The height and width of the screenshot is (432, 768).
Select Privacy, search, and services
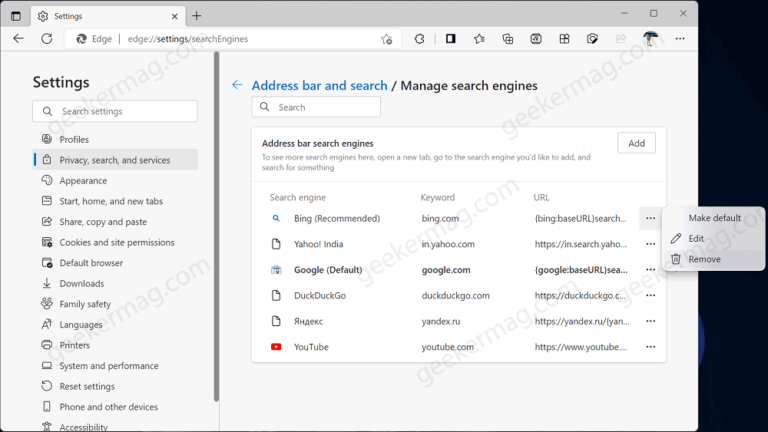click(x=115, y=160)
